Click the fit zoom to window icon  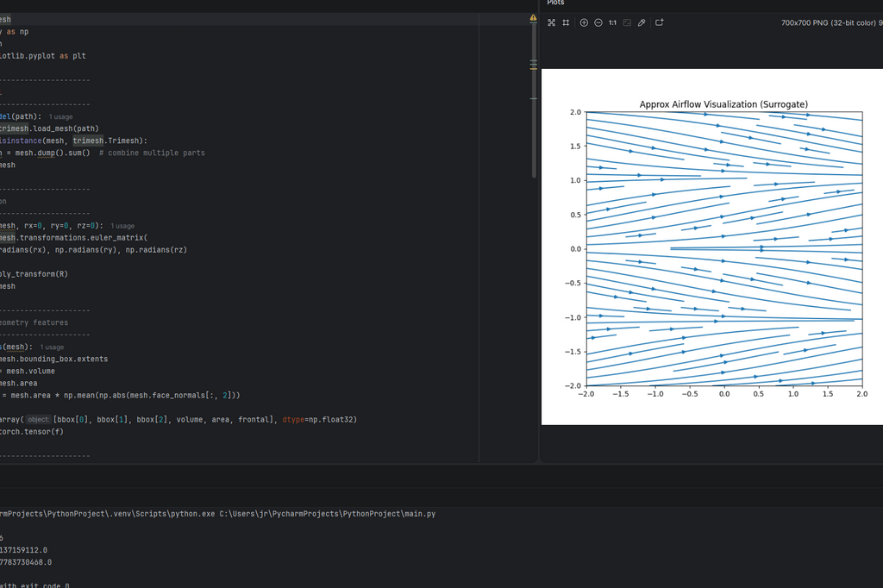552,22
